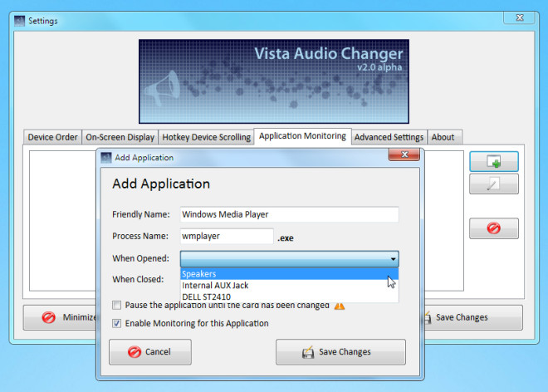Click the Process Name input field
The height and width of the screenshot is (392, 548).
pyautogui.click(x=227, y=237)
